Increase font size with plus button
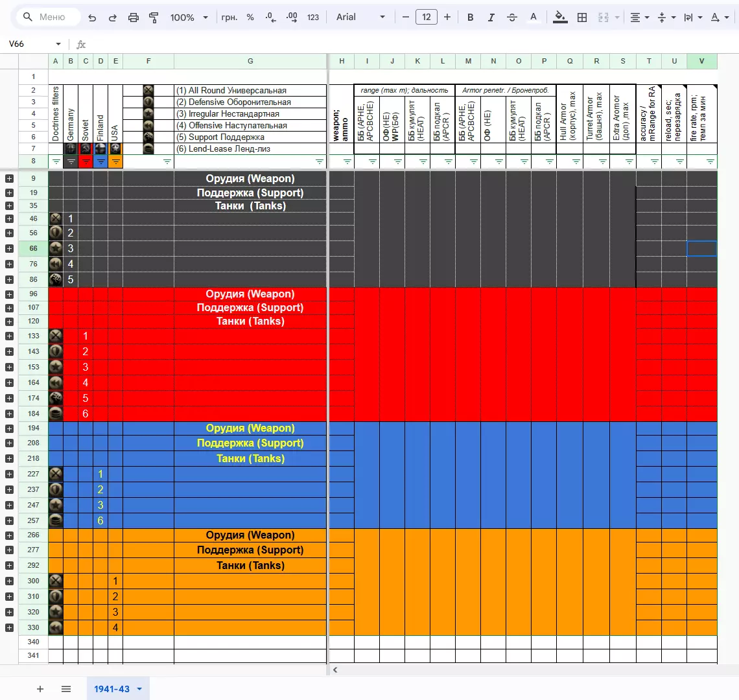The height and width of the screenshot is (700, 739). tap(447, 17)
